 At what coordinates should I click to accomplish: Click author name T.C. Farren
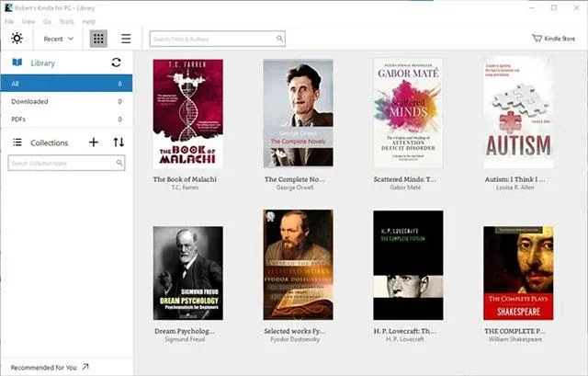(x=185, y=188)
